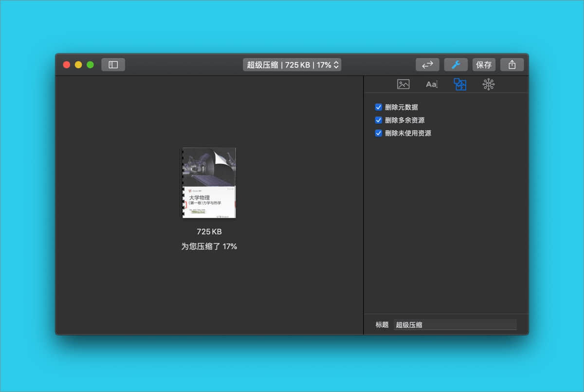Click the 标题 text field
Viewport: 584px width, 392px height.
coord(455,325)
